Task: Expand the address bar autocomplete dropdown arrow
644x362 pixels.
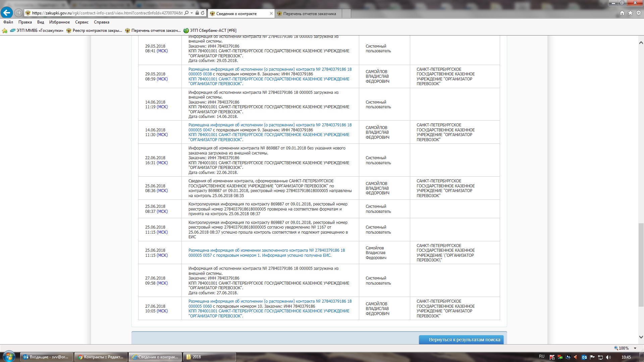Action: [192, 13]
